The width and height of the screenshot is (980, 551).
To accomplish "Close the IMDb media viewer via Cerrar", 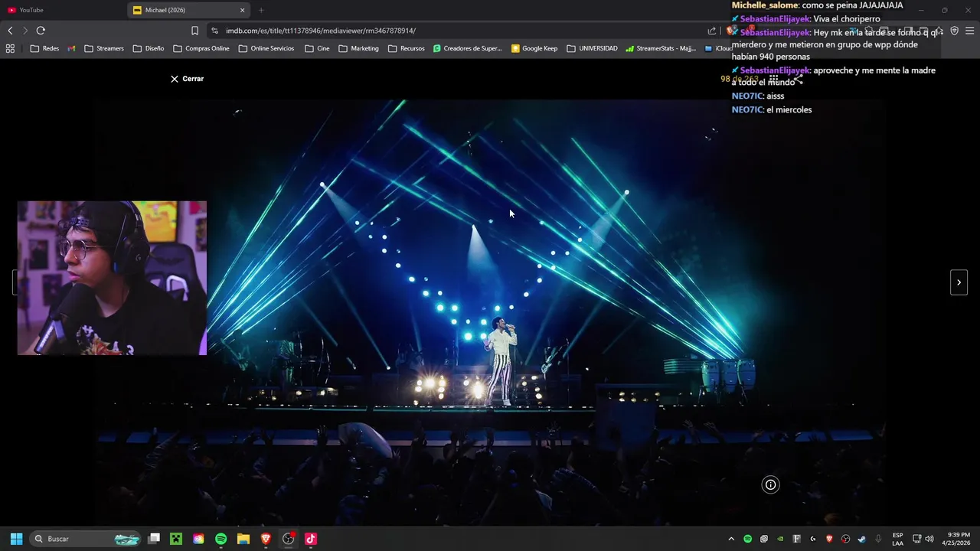I will pos(187,79).
